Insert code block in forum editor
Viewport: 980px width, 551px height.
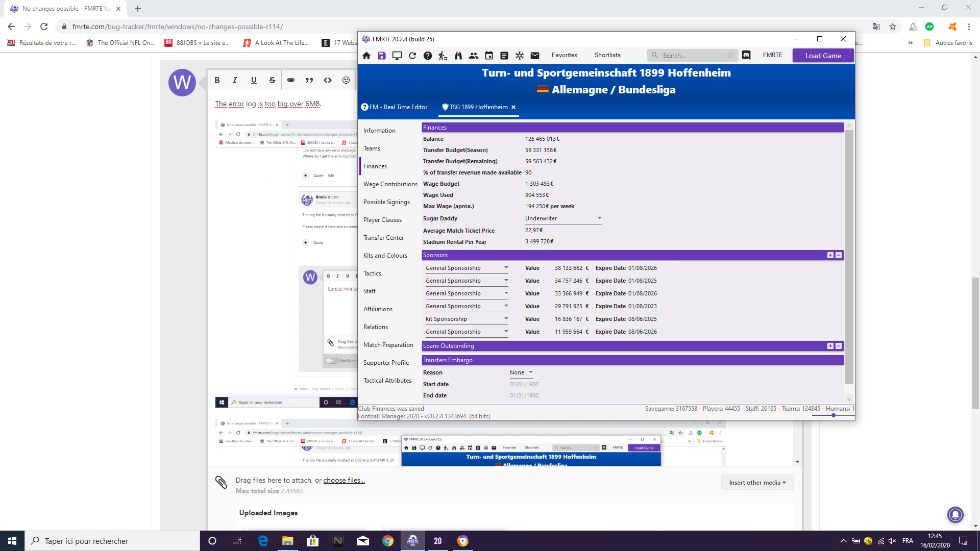tap(328, 80)
